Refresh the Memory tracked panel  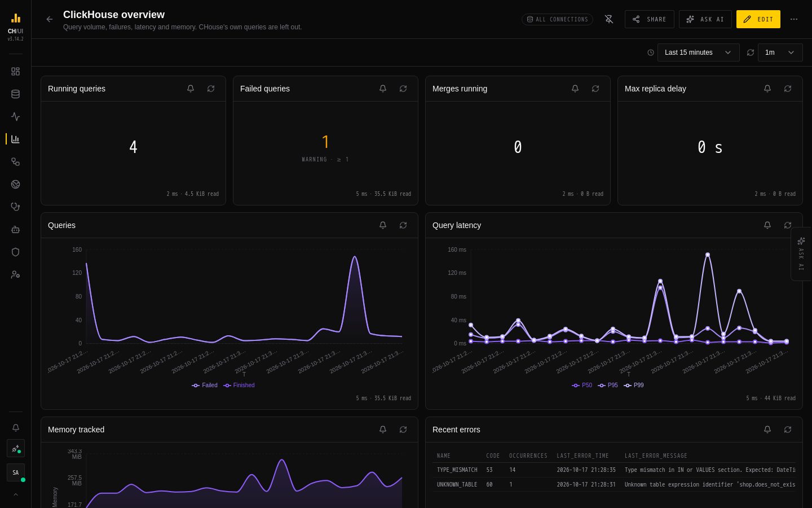[403, 430]
